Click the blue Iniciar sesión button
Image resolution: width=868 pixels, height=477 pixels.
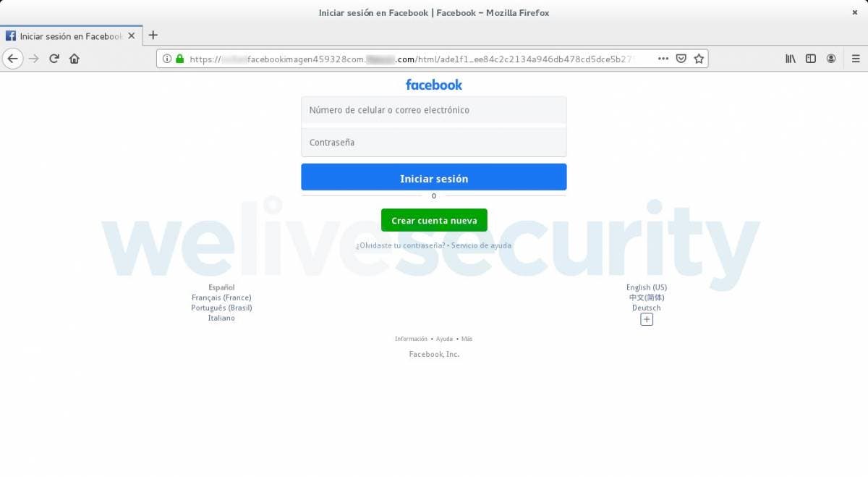tap(434, 178)
